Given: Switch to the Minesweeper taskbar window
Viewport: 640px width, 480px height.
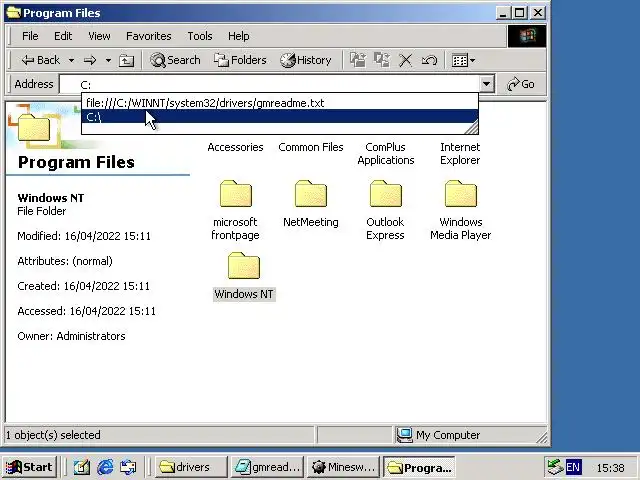Looking at the screenshot, I should (x=344, y=467).
